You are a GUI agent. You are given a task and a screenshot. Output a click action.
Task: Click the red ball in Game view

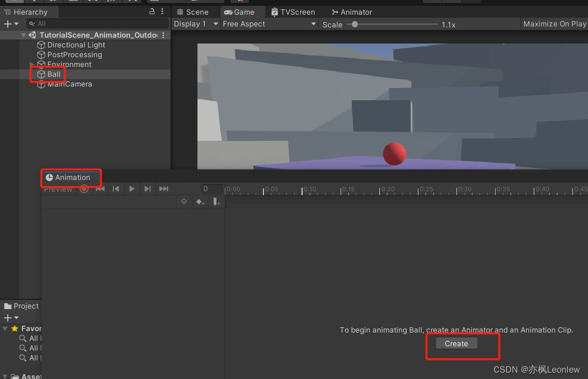pyautogui.click(x=395, y=154)
